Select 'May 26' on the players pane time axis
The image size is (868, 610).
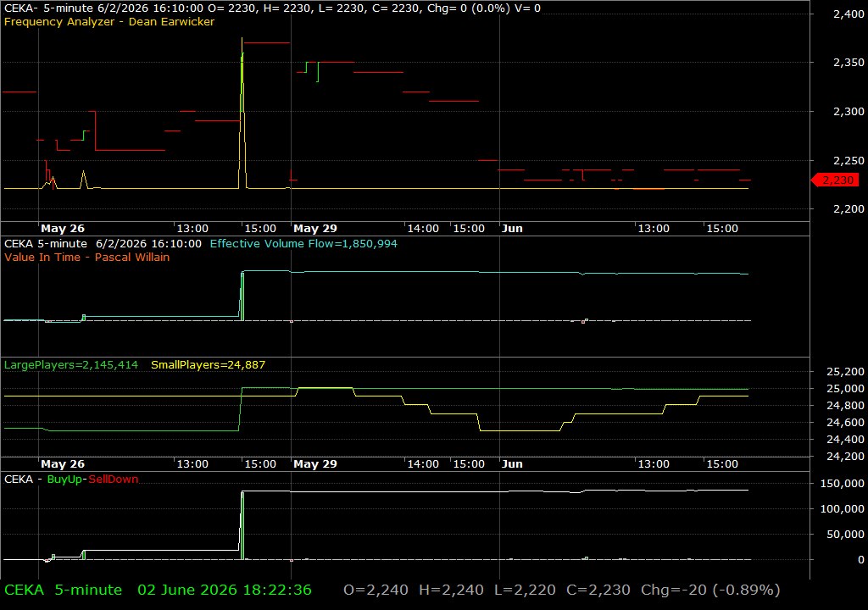pyautogui.click(x=63, y=464)
